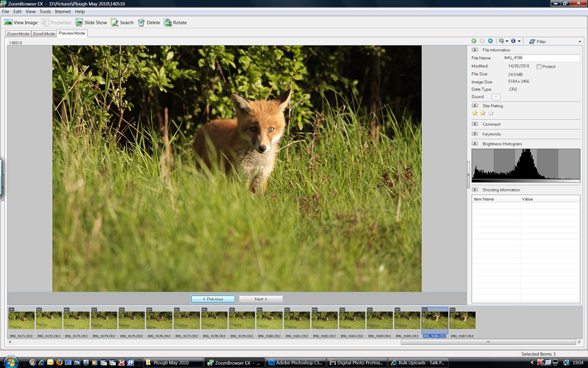Image resolution: width=588 pixels, height=368 pixels.
Task: Open the Search tool
Action: pyautogui.click(x=122, y=23)
